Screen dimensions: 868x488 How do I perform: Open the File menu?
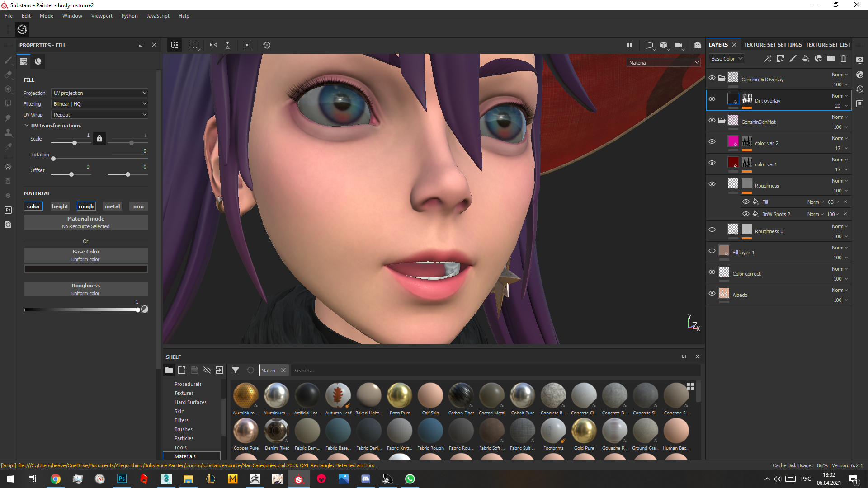tap(9, 16)
